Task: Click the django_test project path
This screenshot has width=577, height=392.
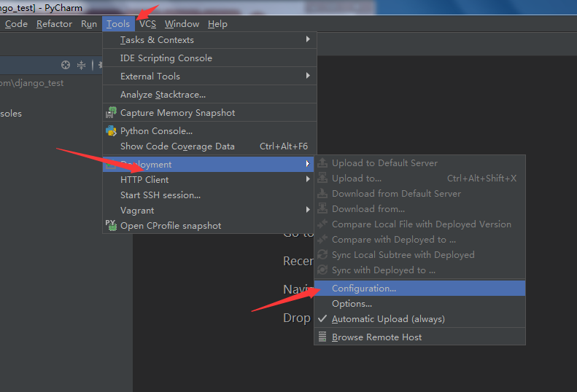Action: (31, 83)
